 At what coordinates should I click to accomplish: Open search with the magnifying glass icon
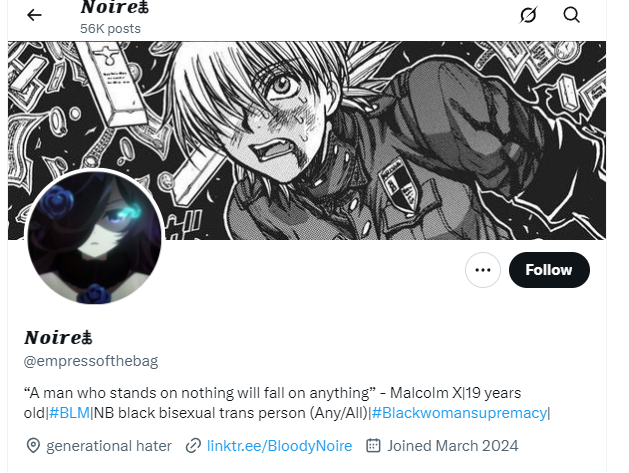coord(571,15)
